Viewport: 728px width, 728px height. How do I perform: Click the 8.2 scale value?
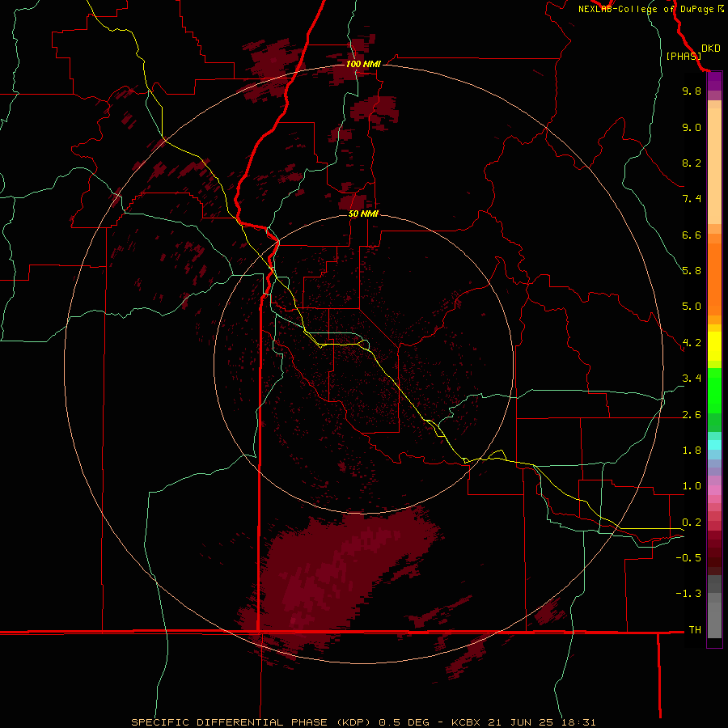coord(692,163)
